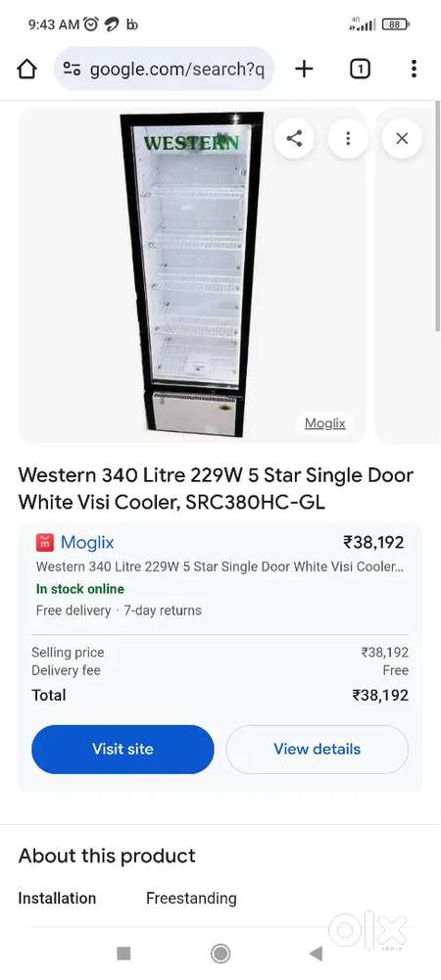Image resolution: width=441 pixels, height=980 pixels.
Task: Tap the Chrome home icon
Action: point(26,69)
